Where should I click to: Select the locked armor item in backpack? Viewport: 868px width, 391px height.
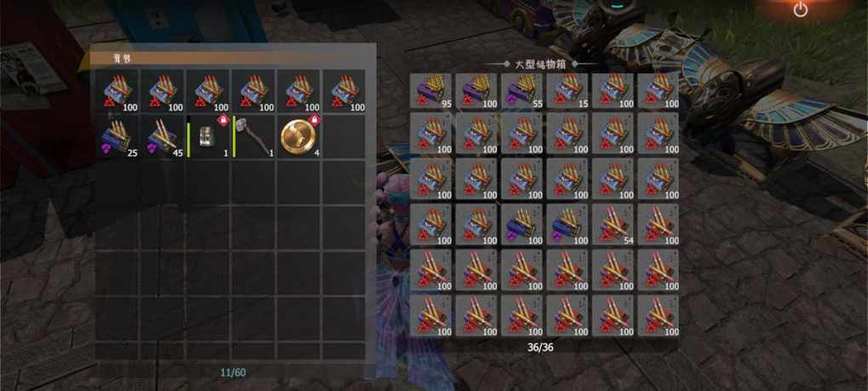[x=208, y=137]
